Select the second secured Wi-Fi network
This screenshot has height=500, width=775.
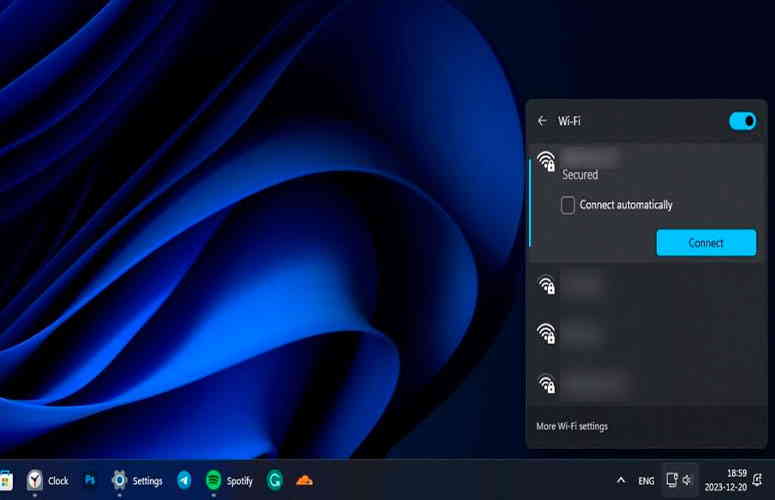point(647,286)
